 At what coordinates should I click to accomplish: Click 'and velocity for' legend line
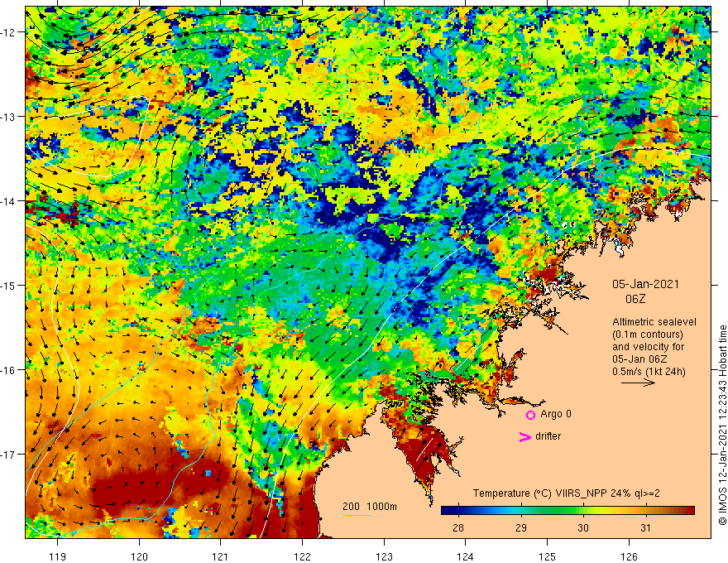click(x=648, y=347)
